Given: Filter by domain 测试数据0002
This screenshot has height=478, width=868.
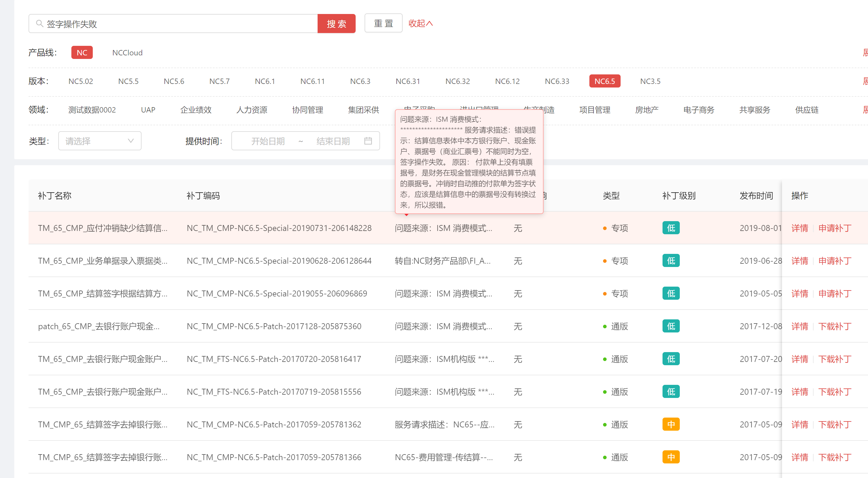Looking at the screenshot, I should (92, 110).
